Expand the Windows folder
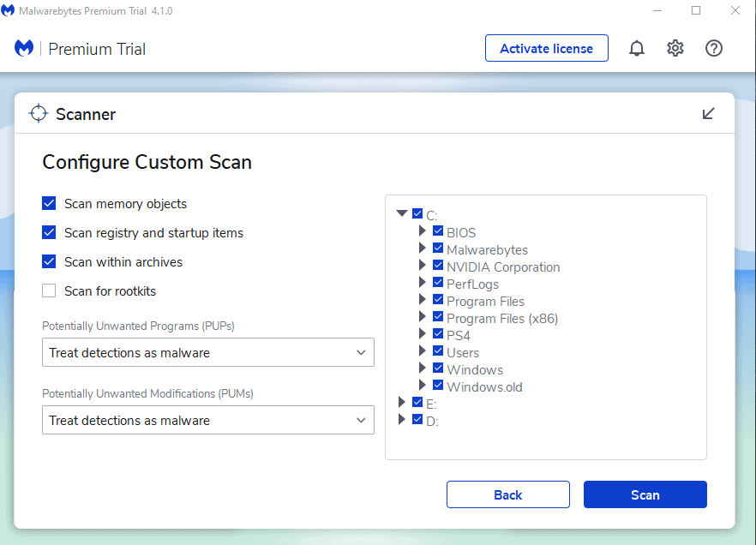This screenshot has width=756, height=545. coord(422,368)
